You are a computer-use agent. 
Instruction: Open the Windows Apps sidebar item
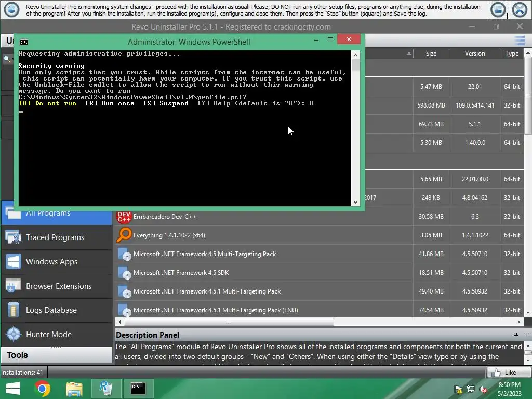tap(56, 262)
